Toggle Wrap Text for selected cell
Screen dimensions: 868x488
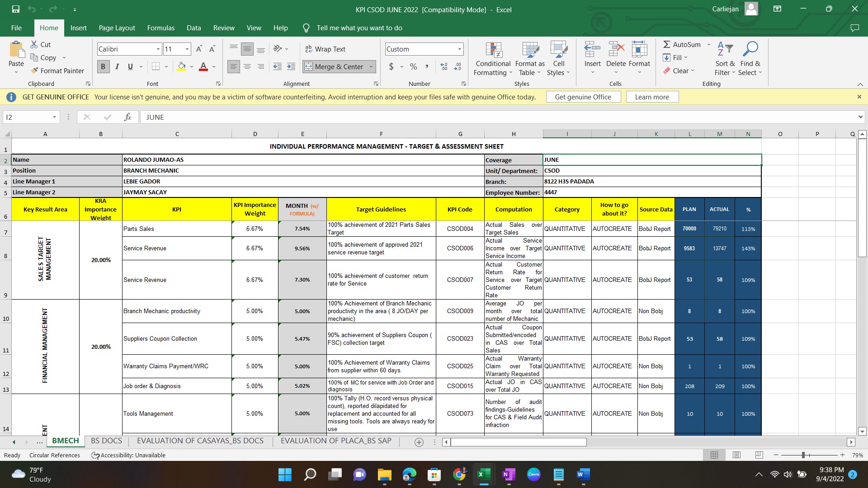coord(325,49)
